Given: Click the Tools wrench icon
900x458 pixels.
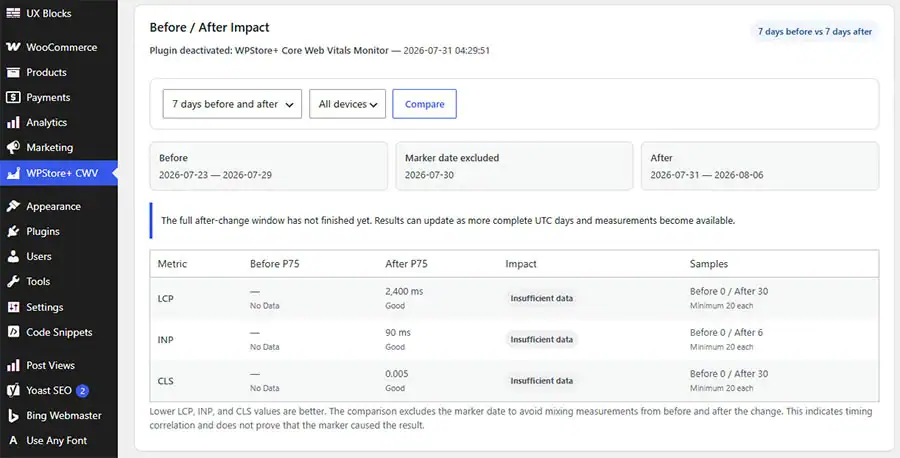Looking at the screenshot, I should (x=13, y=281).
